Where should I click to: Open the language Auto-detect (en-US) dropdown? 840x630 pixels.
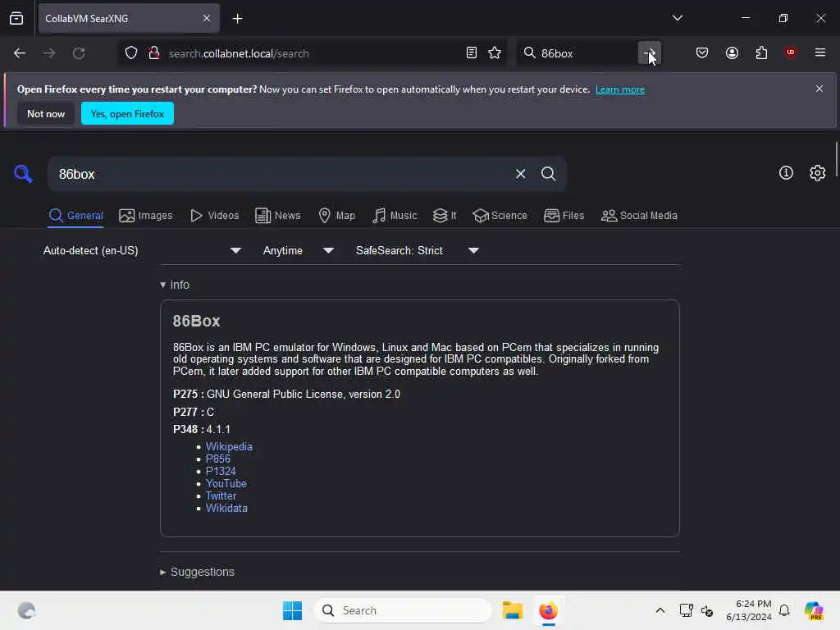pos(141,250)
